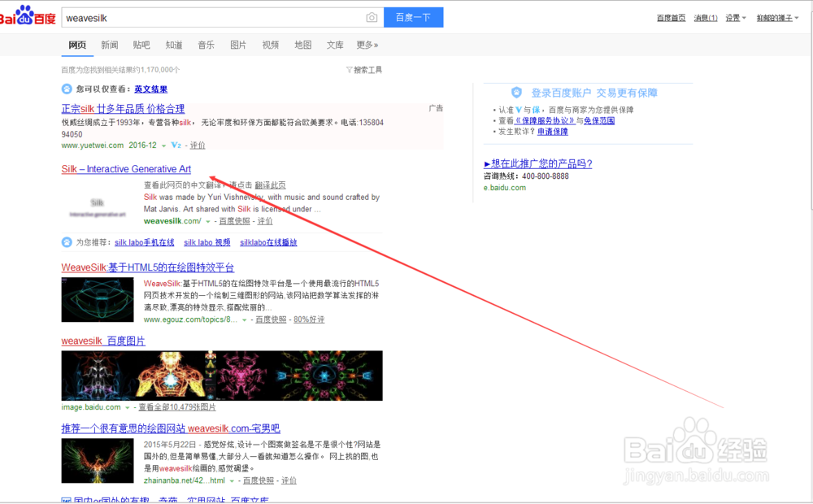Switch to 贴吧 tab

tap(141, 45)
